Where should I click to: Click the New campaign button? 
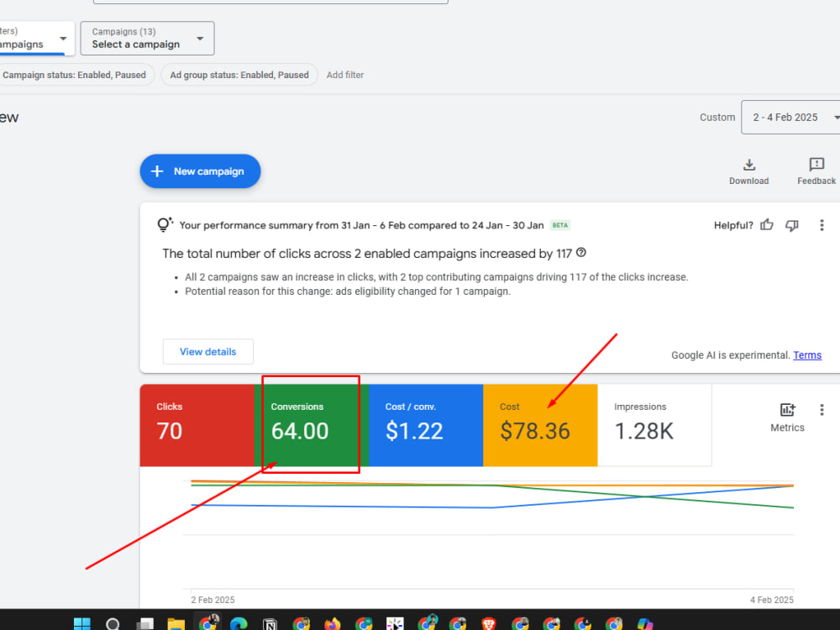point(201,171)
